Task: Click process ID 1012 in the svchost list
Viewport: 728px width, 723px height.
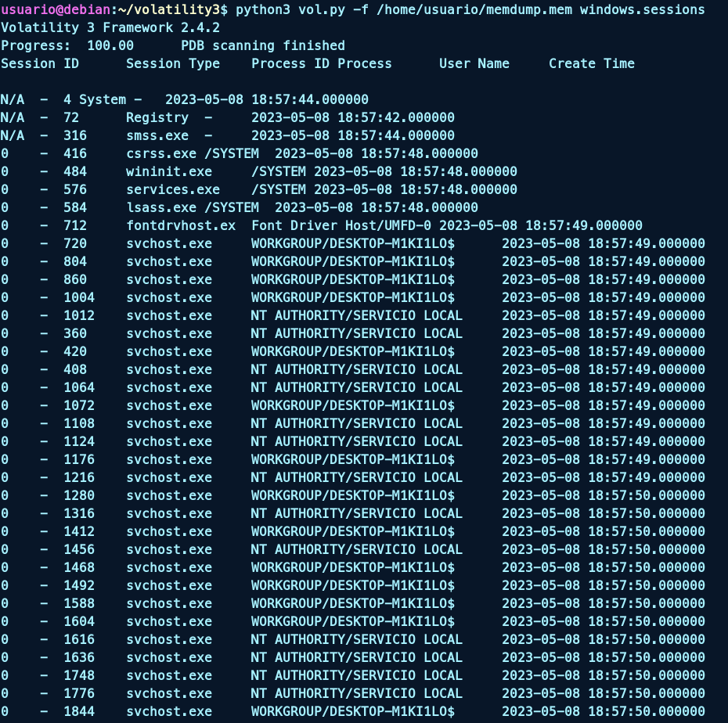Action: (x=78, y=315)
